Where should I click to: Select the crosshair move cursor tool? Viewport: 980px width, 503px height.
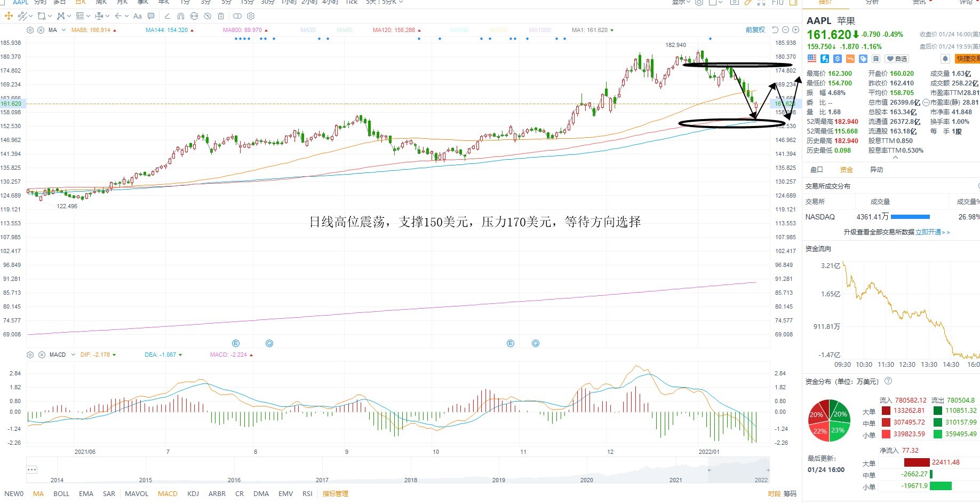pyautogui.click(x=9, y=16)
